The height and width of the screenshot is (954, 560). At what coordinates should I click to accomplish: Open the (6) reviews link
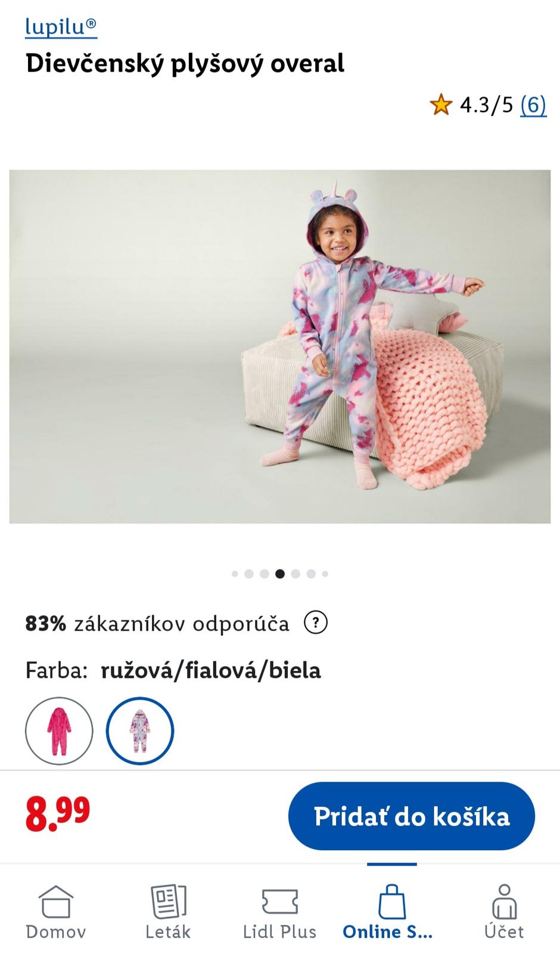coord(533,105)
